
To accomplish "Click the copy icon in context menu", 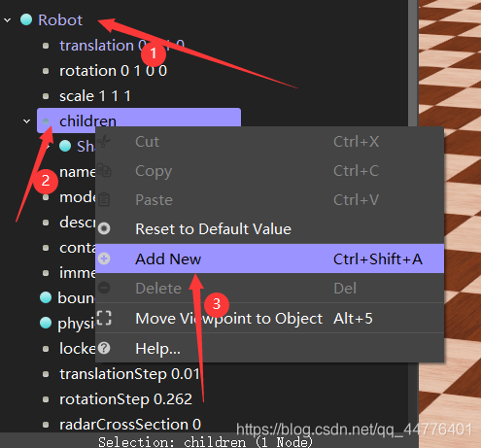I will click(x=104, y=170).
